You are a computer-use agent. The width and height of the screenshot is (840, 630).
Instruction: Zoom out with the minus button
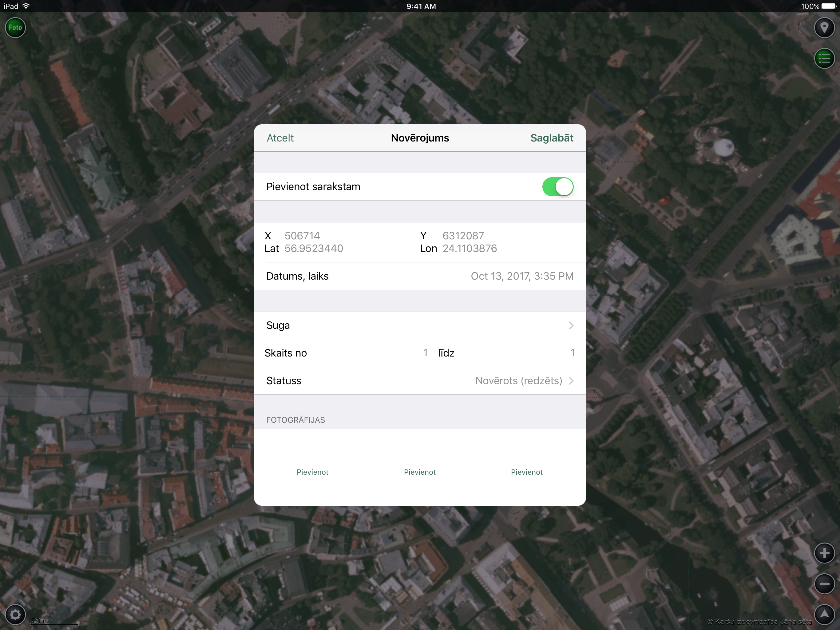(x=824, y=584)
